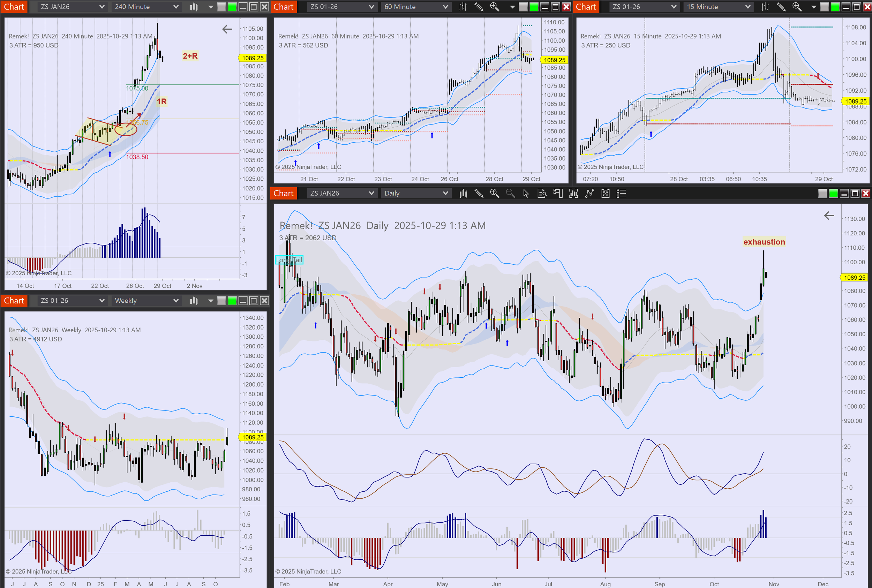Image resolution: width=872 pixels, height=588 pixels.
Task: Click Chart tab of 240 Minute window
Action: click(14, 7)
